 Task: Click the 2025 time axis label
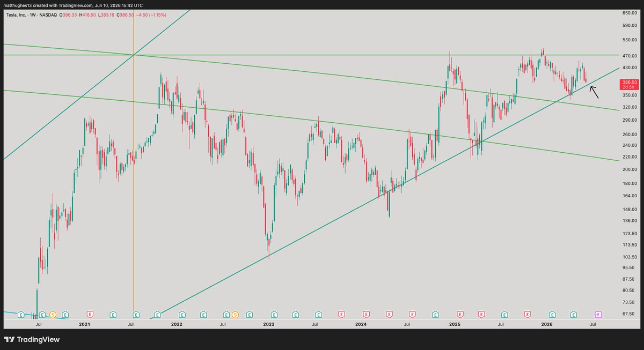tap(455, 324)
